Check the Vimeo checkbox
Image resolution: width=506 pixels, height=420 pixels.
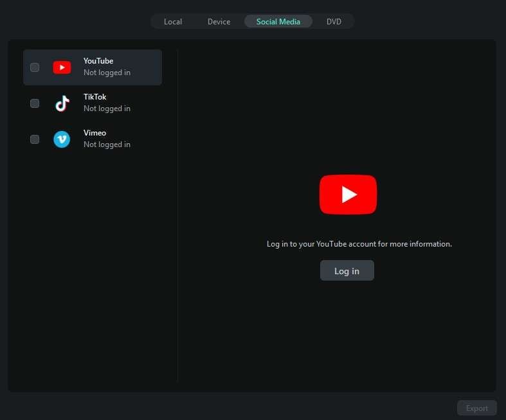click(35, 139)
